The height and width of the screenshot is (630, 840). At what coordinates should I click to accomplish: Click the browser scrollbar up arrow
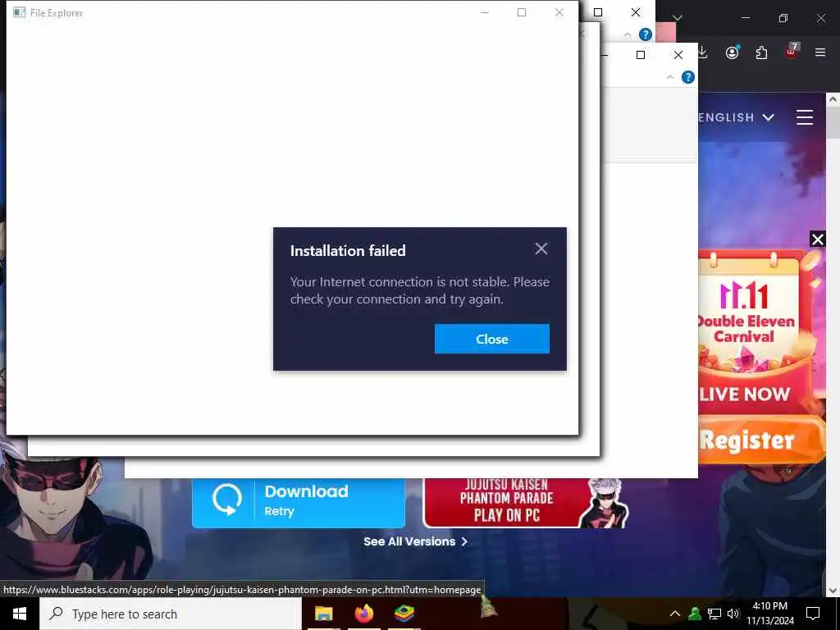pyautogui.click(x=833, y=99)
